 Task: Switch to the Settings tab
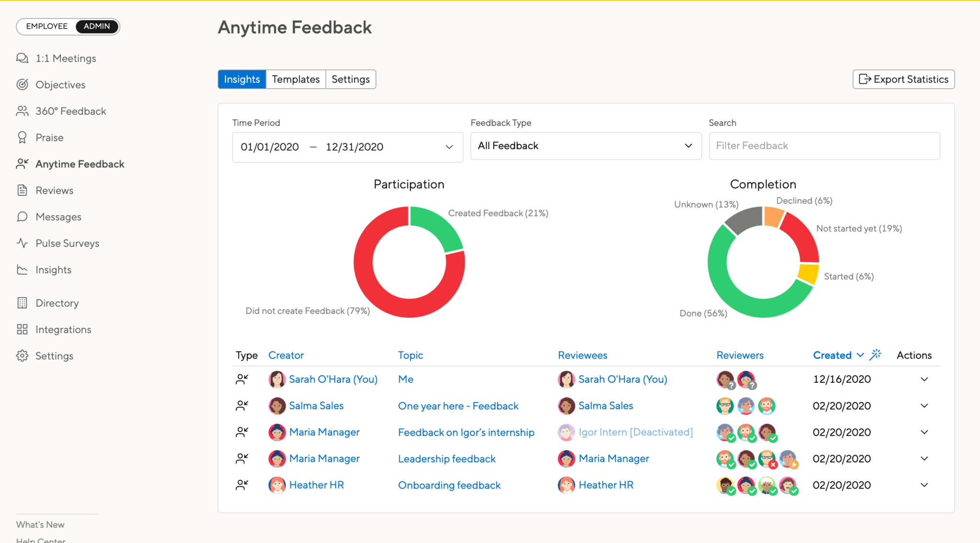tap(350, 79)
